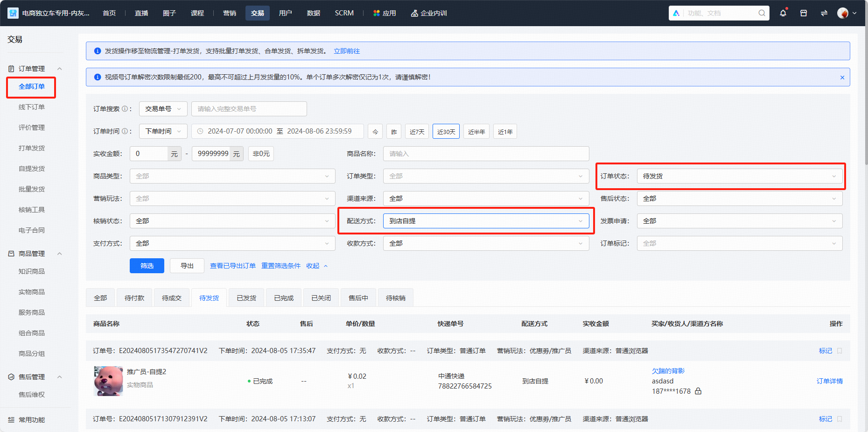The image size is (868, 432).
Task: Open the 查看已导出订单 link
Action: tap(233, 266)
